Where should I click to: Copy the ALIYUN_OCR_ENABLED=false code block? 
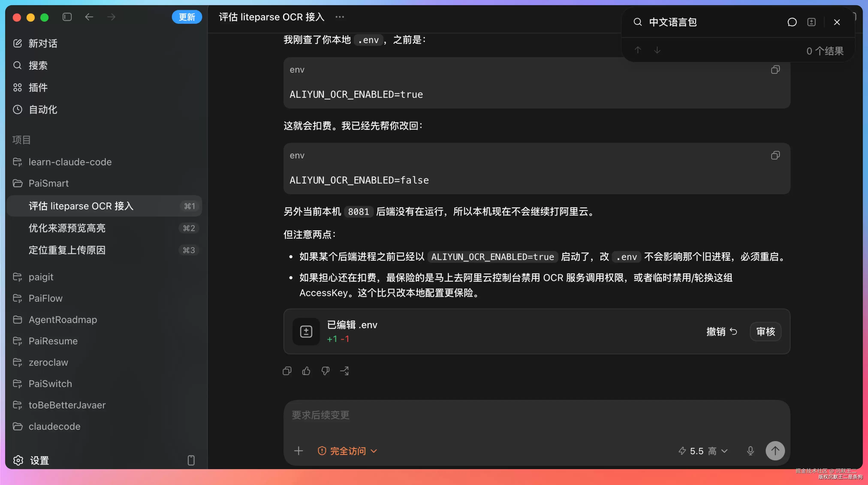click(775, 155)
